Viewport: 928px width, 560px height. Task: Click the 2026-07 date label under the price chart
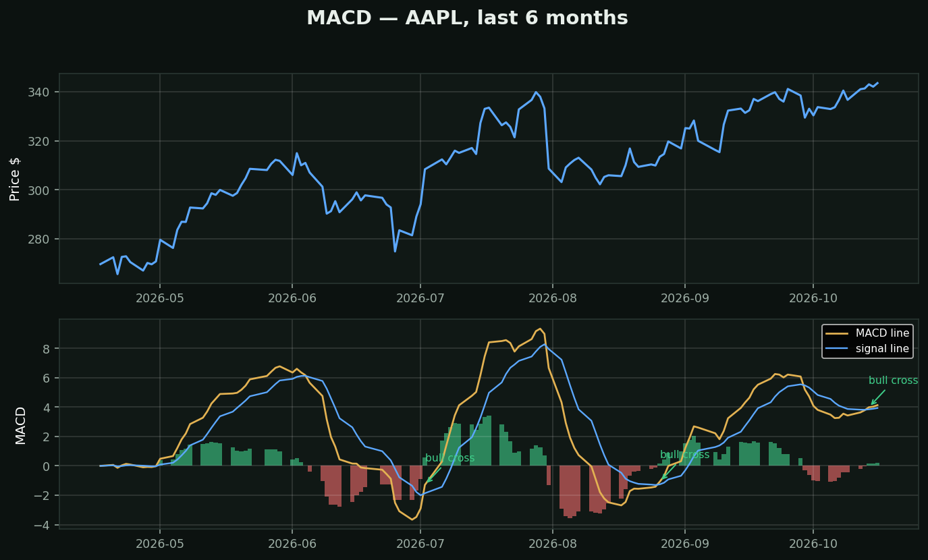point(420,298)
